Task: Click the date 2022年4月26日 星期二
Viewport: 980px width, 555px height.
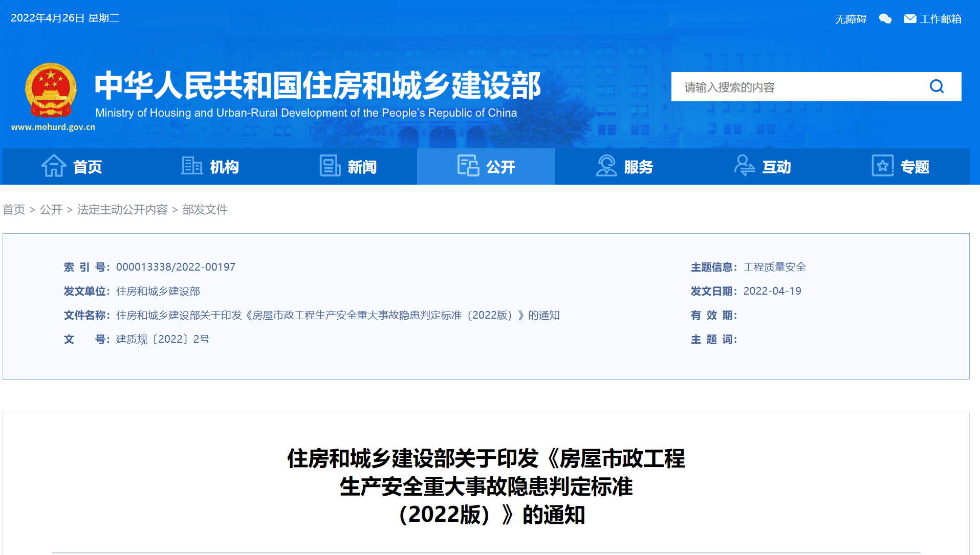Action: [65, 18]
